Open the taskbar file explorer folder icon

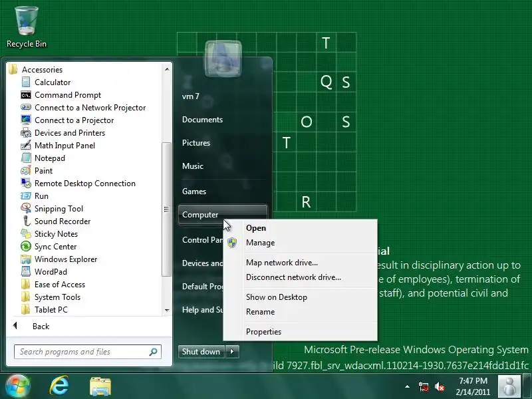click(x=100, y=386)
